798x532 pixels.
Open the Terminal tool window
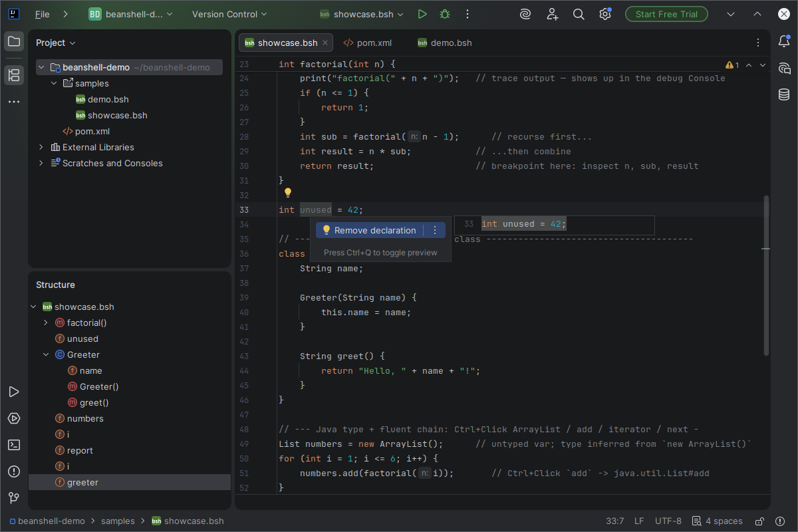coord(13,445)
